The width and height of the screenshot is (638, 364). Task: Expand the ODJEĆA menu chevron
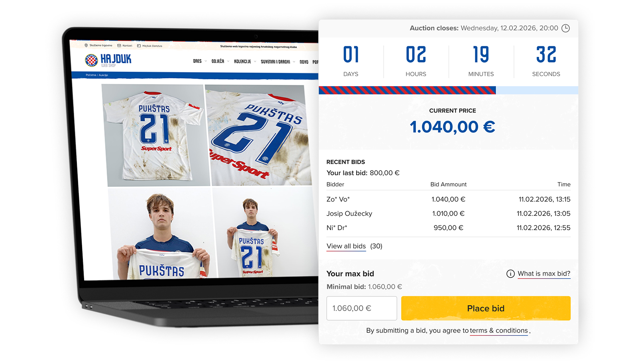228,61
